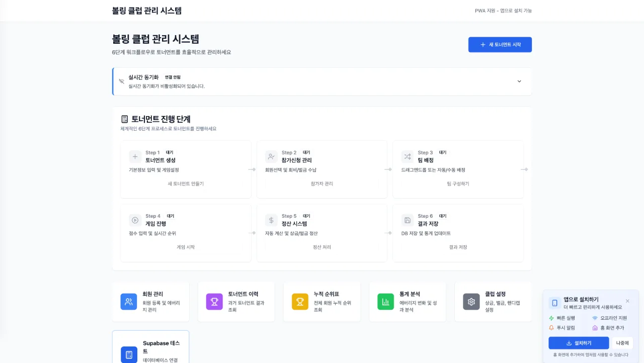Click the green 통계 분석 chart icon
This screenshot has height=363, width=644.
click(386, 302)
